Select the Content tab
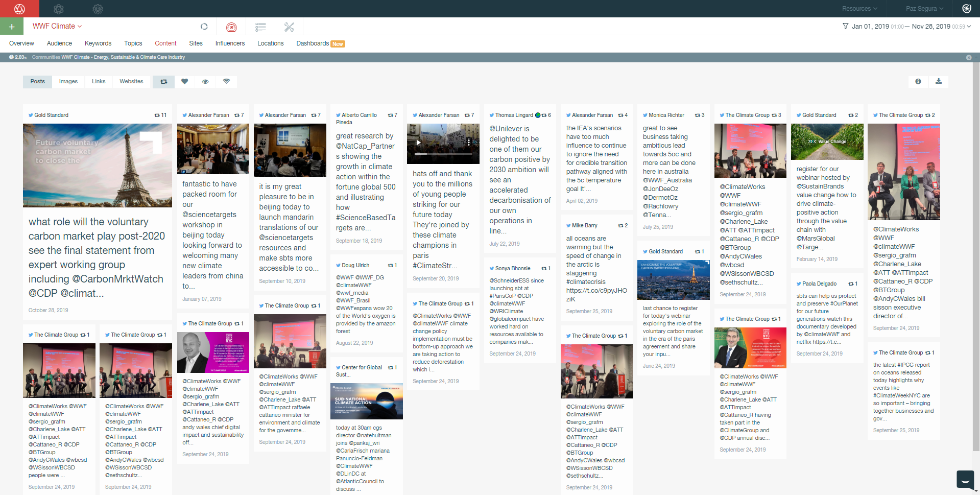This screenshot has height=495, width=980. click(165, 43)
